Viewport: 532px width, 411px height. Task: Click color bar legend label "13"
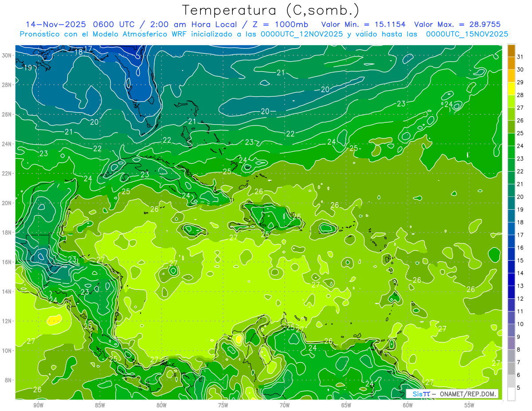[520, 286]
